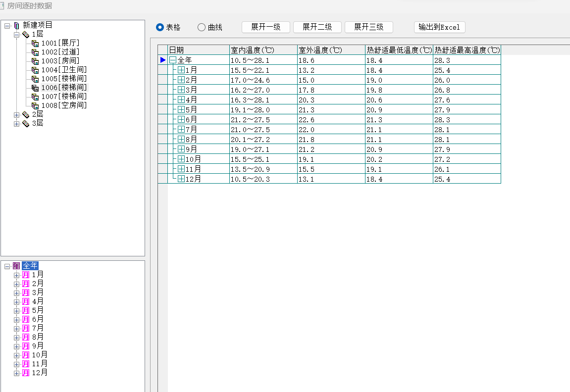The height and width of the screenshot is (392, 570).
Task: Click the room icon beside 1008[空房间]
Action: coord(35,105)
